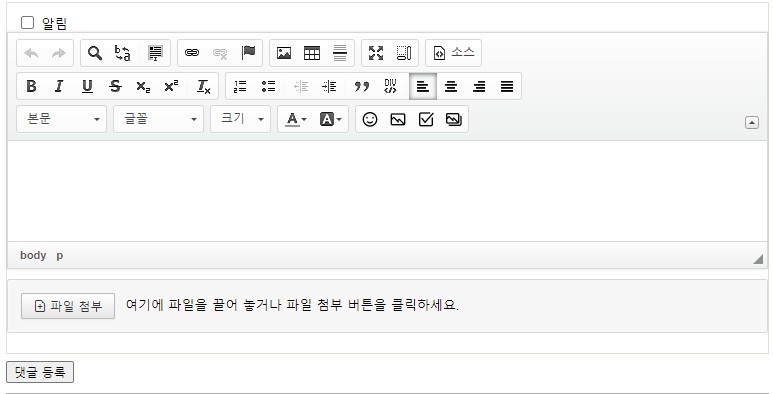773x394 pixels.
Task: Open the background color picker
Action: (x=330, y=119)
